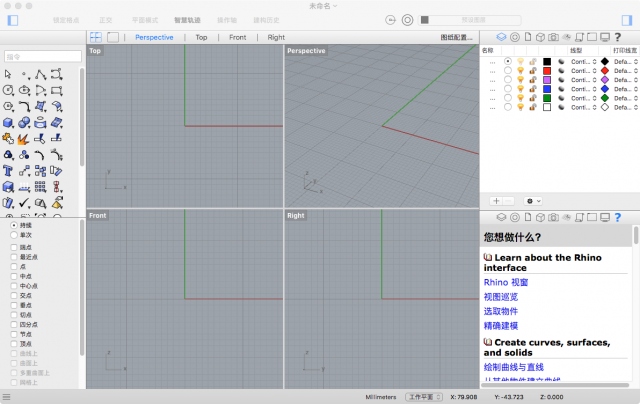Open print width dropdown for white layer
Image resolution: width=640 pixels, height=404 pixels.
point(626,107)
